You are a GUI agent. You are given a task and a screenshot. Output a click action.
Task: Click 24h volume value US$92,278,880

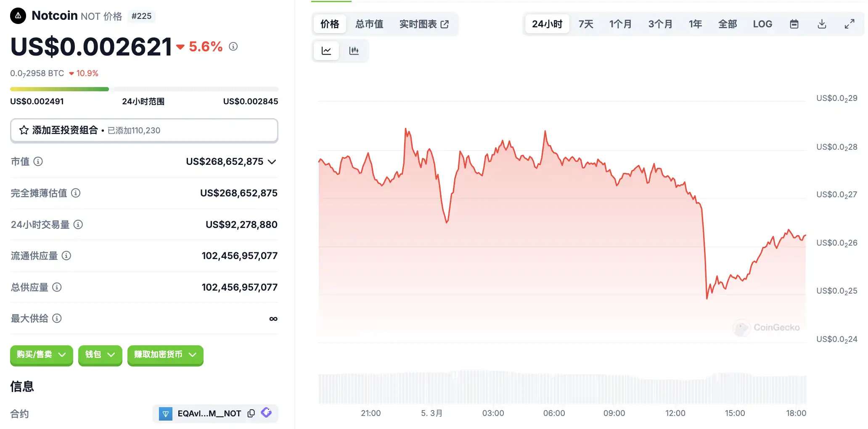pos(241,225)
